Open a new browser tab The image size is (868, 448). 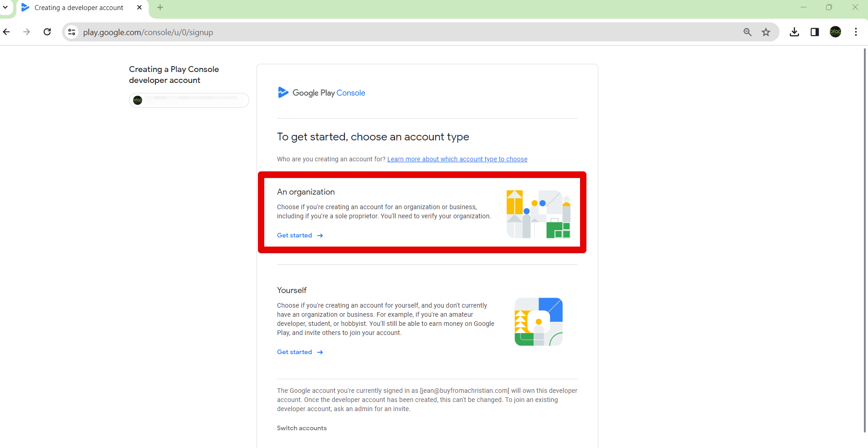160,7
